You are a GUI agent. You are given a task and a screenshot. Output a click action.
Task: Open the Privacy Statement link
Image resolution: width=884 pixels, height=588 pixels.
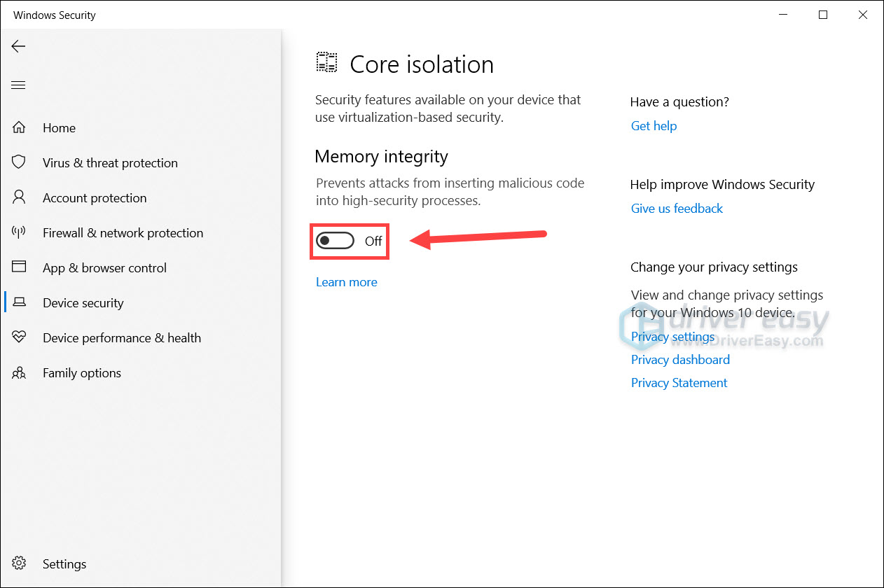click(x=679, y=383)
